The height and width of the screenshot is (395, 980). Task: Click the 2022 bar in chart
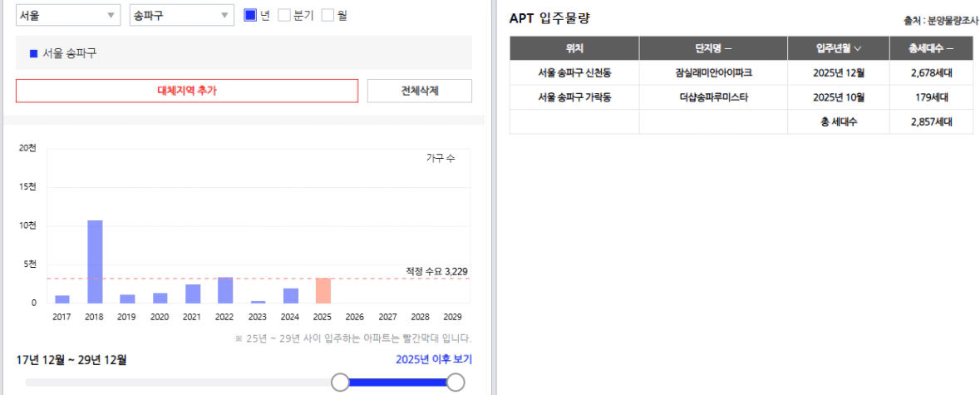[x=225, y=290]
